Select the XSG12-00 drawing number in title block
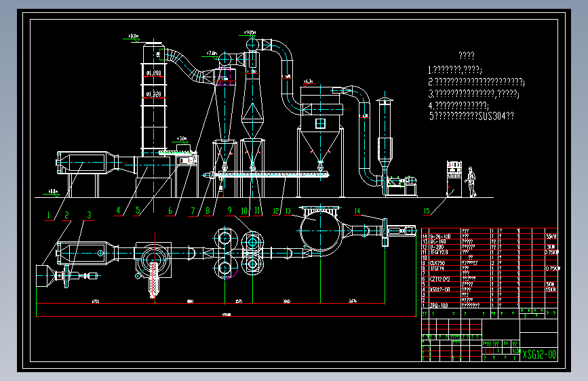This screenshot has height=381, width=588. tap(540, 353)
